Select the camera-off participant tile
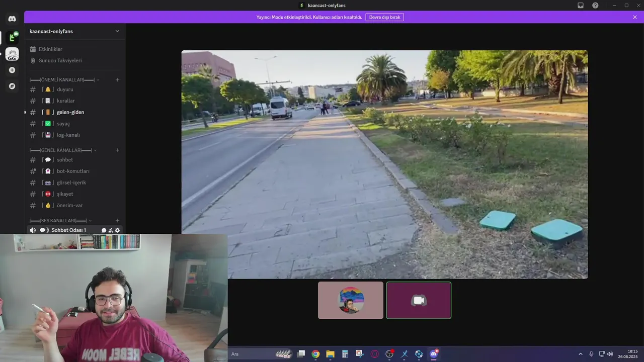The height and width of the screenshot is (362, 644). click(419, 300)
